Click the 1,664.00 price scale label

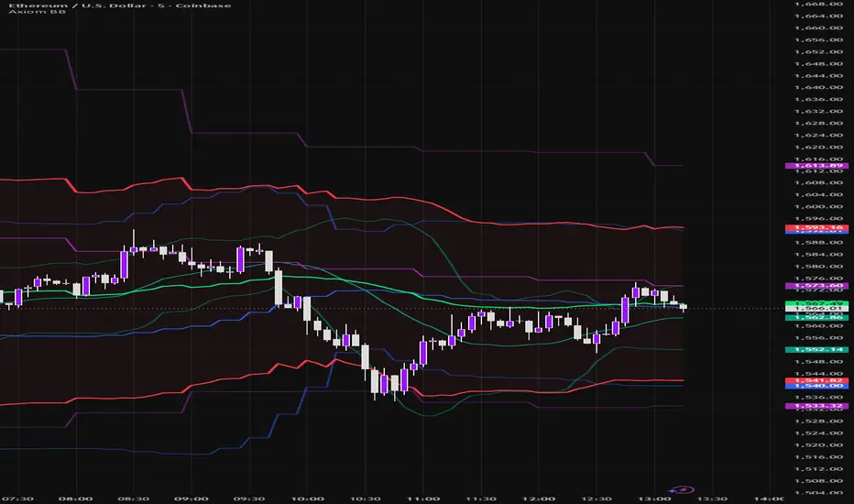click(x=818, y=16)
